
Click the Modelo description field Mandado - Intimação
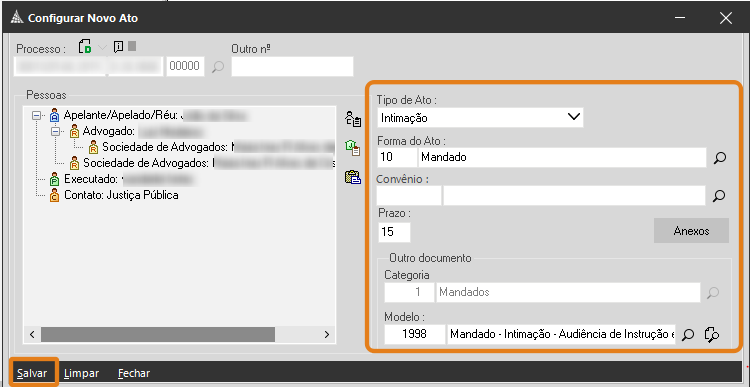tap(561, 334)
